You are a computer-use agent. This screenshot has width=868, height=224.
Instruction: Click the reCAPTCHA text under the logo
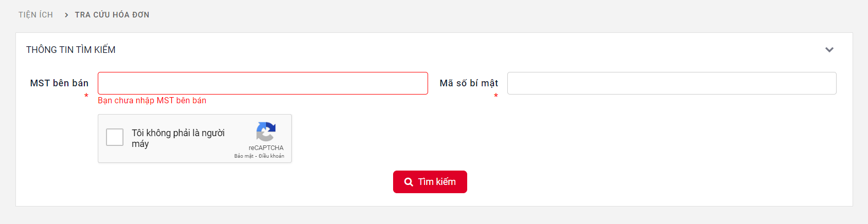266,148
